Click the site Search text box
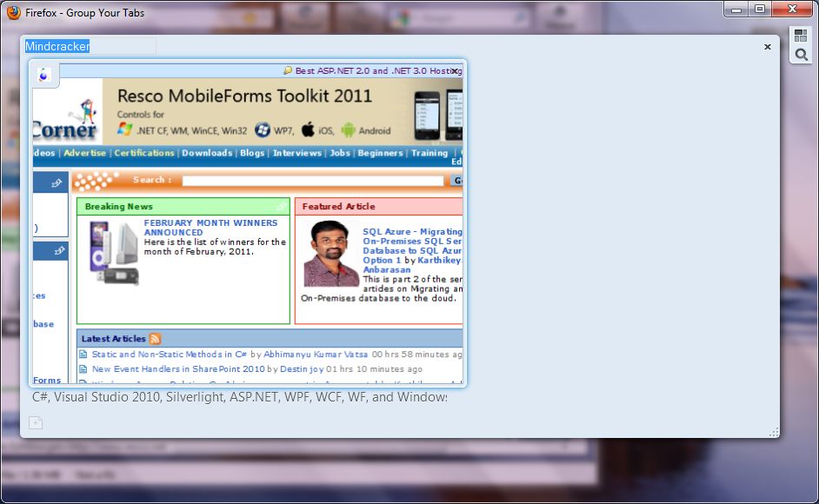 [x=312, y=180]
